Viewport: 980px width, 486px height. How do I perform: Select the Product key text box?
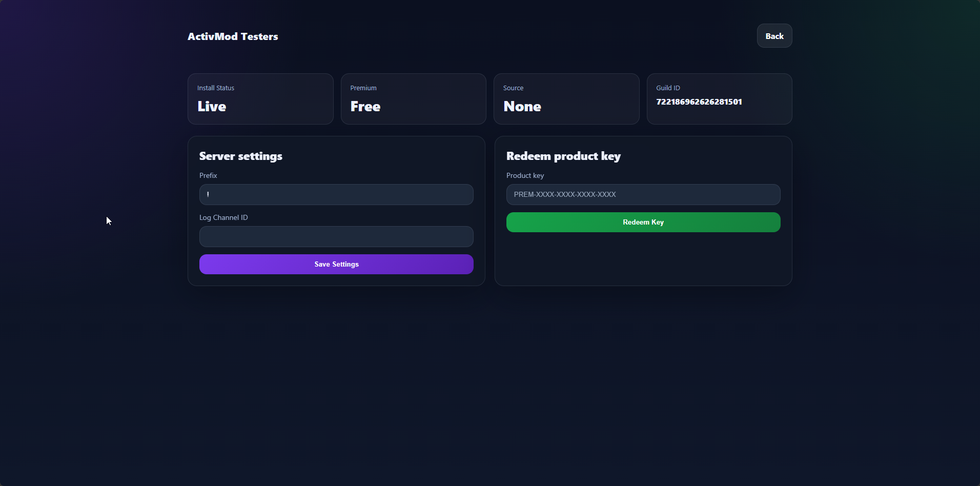[x=643, y=195]
